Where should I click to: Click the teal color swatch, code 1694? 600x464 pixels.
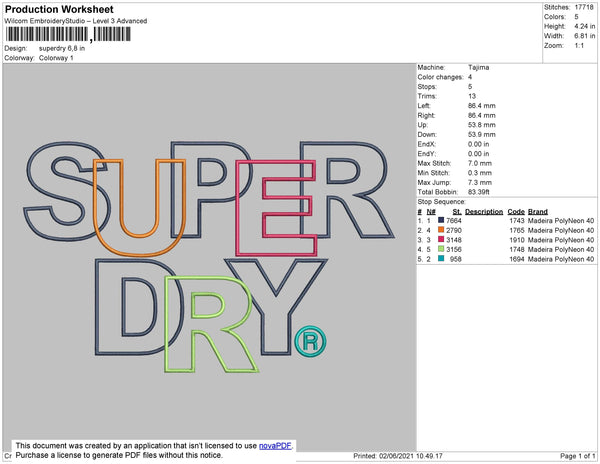click(441, 259)
